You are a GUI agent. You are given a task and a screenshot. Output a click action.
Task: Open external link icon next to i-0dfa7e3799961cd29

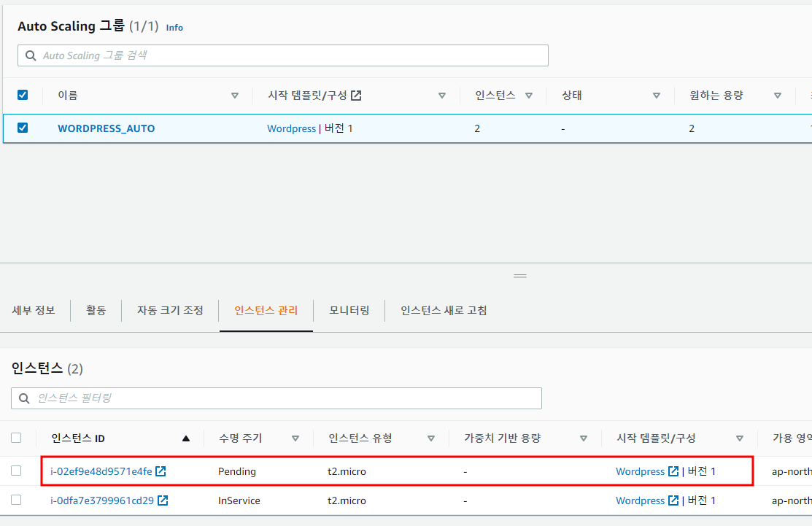pos(163,500)
